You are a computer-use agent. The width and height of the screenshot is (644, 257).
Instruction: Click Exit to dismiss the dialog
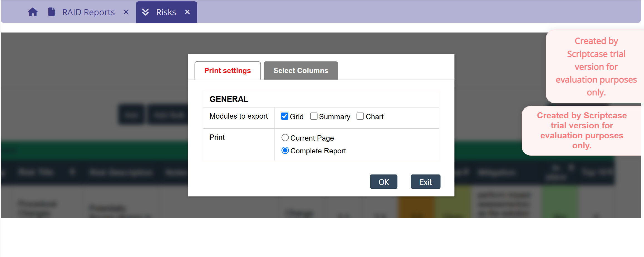click(425, 182)
